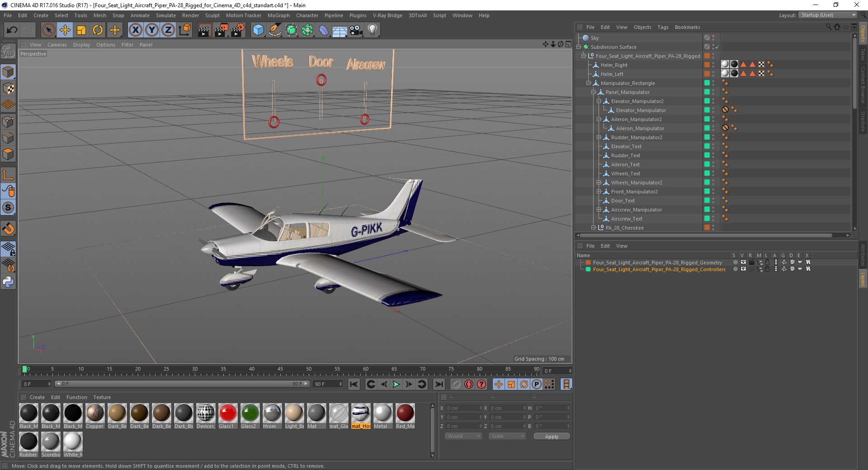Select Aileron_Text object

[x=625, y=164]
